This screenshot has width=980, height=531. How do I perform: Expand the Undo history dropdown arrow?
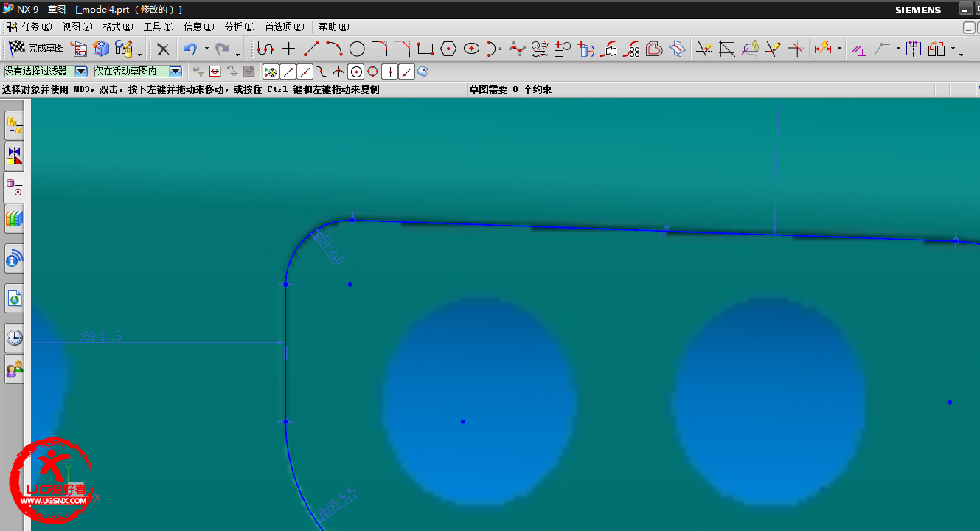[x=206, y=49]
